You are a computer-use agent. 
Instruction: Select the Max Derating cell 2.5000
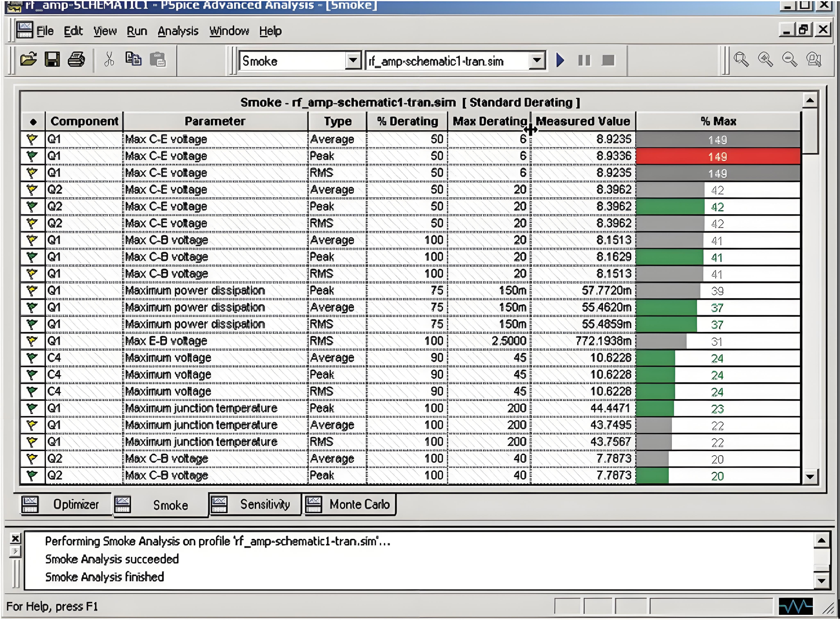[489, 341]
